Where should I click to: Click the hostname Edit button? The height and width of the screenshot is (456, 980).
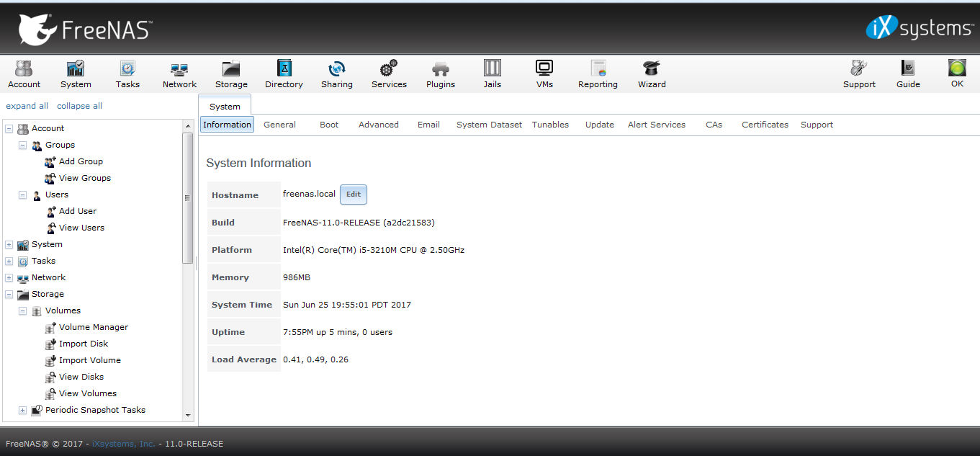[x=354, y=195]
